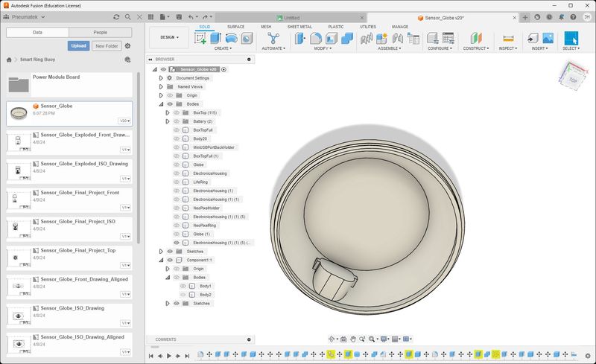The width and height of the screenshot is (596, 364).
Task: Switch to the SURFACE tab
Action: tap(235, 27)
